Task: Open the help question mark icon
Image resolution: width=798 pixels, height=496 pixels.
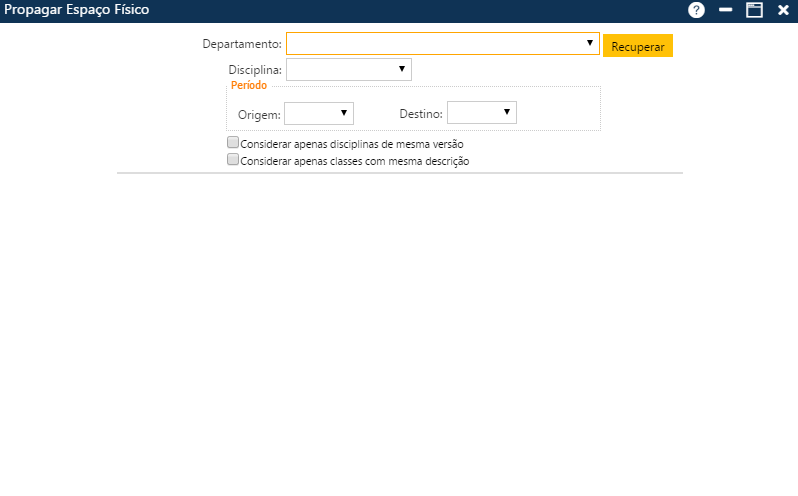Action: coord(697,10)
